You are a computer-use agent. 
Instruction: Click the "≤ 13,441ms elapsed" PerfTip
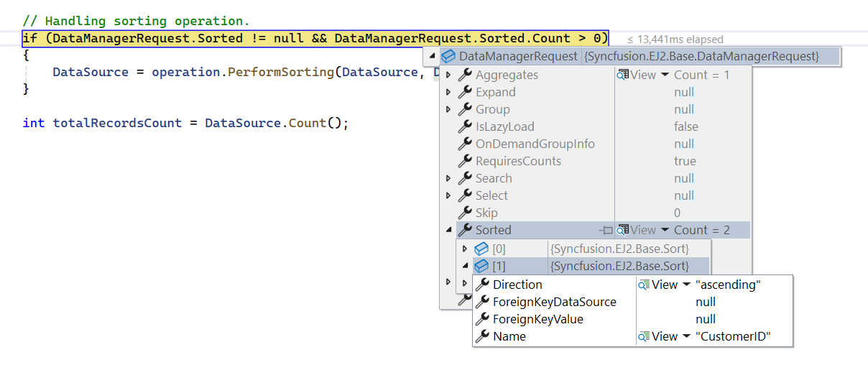675,40
